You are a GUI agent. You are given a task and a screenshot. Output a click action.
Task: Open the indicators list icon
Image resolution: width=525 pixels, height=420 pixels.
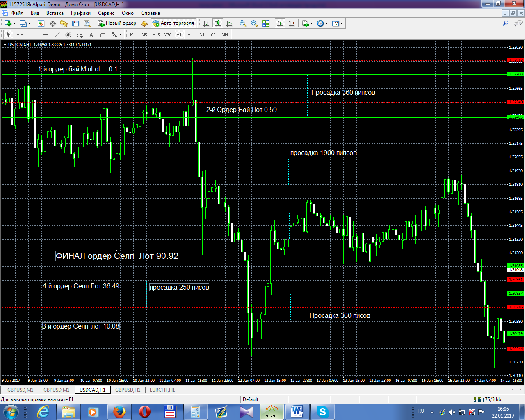(x=305, y=23)
